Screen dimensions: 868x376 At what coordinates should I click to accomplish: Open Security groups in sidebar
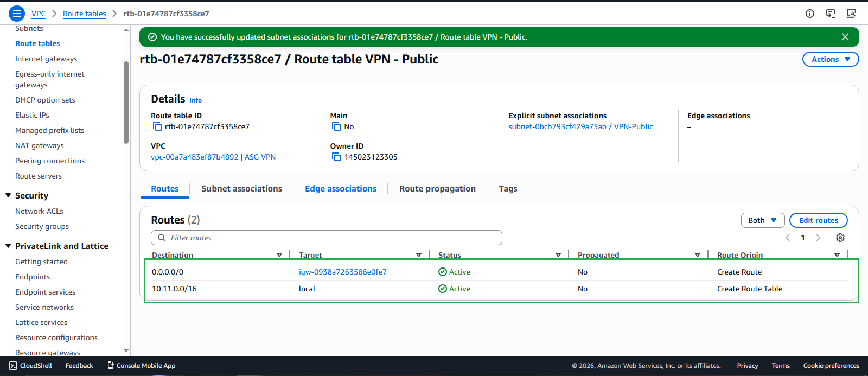(x=42, y=226)
